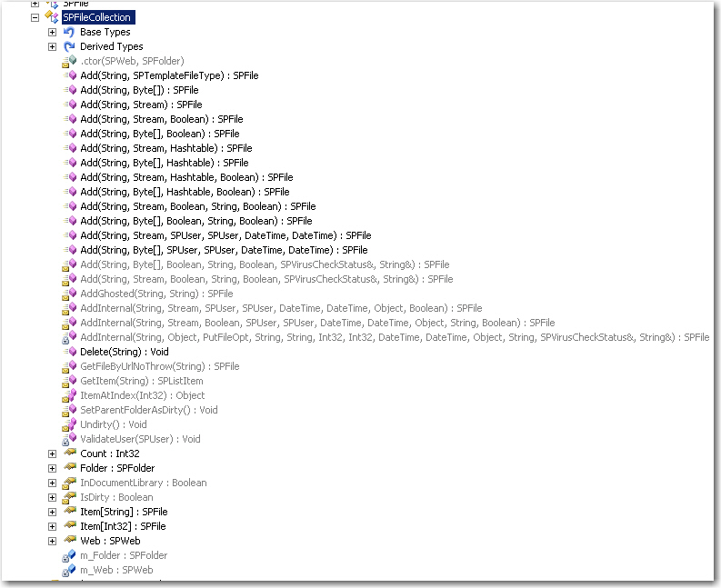Image resolution: width=721 pixels, height=588 pixels.
Task: Click method icon for GetItem(String) : SPListItem
Action: click(69, 381)
